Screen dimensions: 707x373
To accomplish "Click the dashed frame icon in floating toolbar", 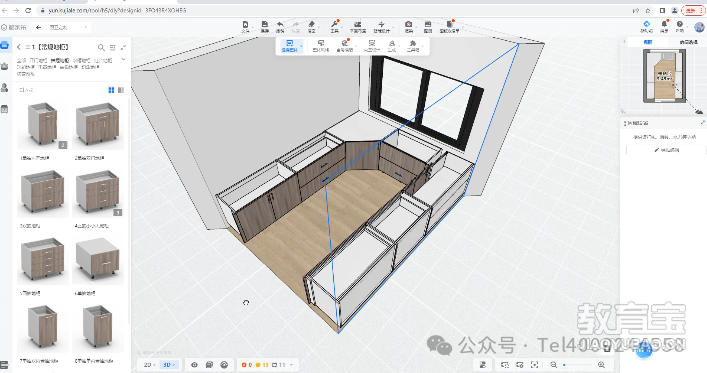I will 372,43.
